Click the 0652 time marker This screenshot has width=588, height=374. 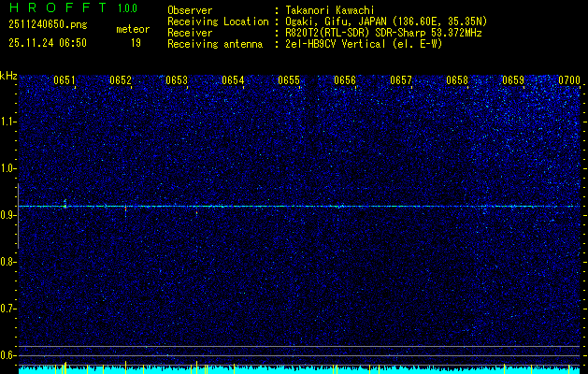(x=121, y=80)
